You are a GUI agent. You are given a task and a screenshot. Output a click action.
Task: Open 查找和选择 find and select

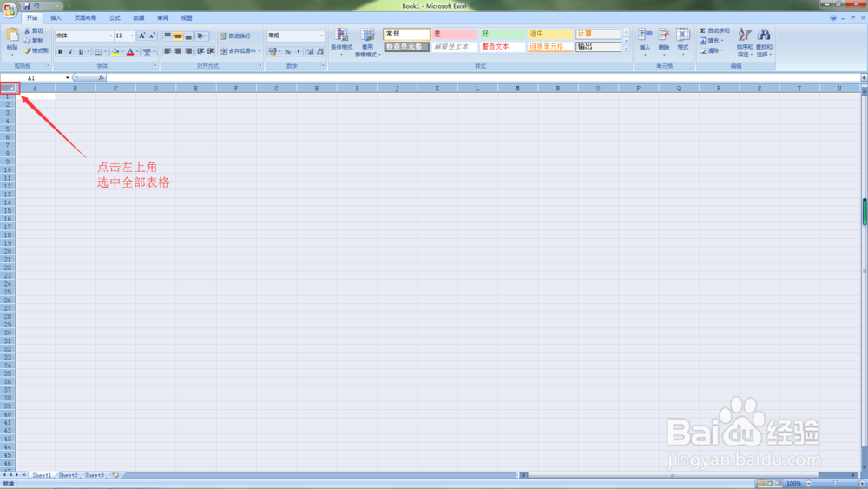tap(764, 42)
